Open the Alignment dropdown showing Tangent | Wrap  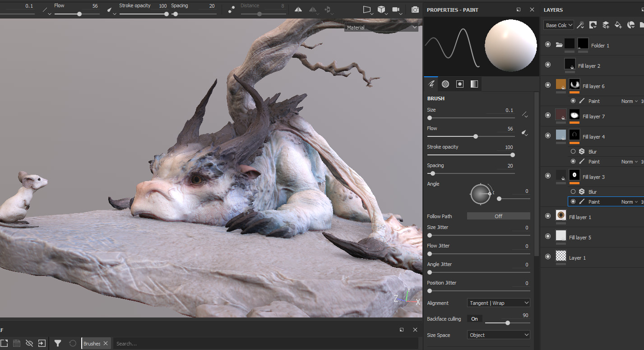[498, 303]
